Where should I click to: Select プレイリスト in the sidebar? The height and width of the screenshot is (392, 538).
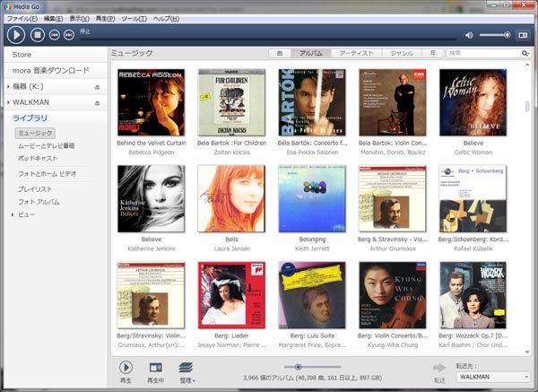tap(35, 189)
